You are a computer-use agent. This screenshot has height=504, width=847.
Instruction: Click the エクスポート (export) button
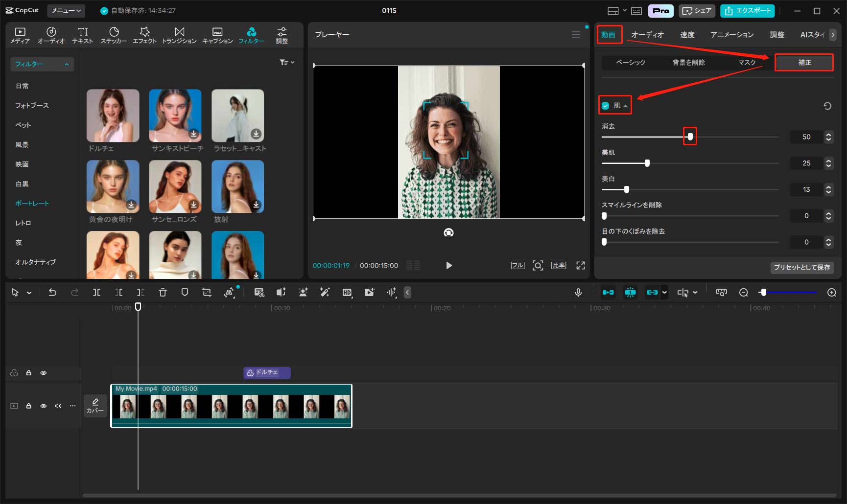(747, 11)
